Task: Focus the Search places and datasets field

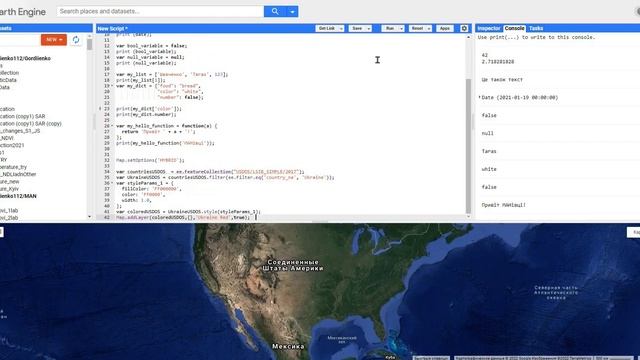Action: [160, 11]
